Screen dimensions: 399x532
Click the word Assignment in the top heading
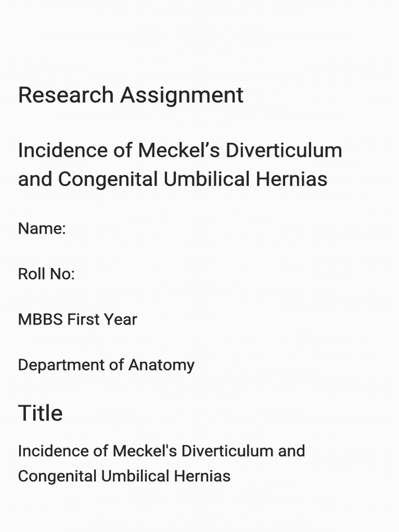coord(182,96)
